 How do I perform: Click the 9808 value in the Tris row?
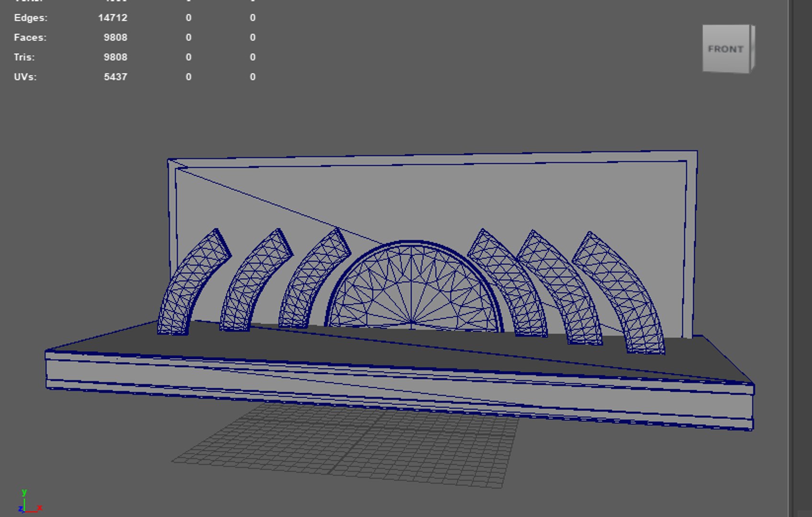point(115,57)
